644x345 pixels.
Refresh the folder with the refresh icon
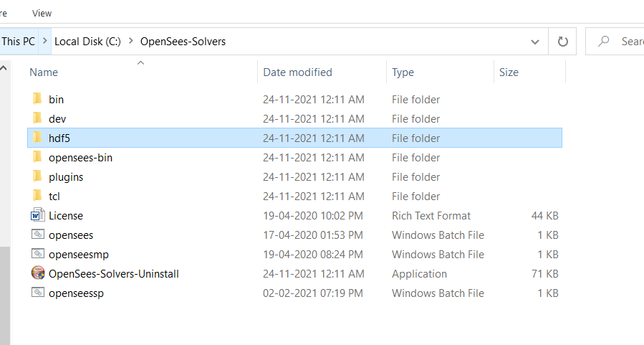[562, 42]
